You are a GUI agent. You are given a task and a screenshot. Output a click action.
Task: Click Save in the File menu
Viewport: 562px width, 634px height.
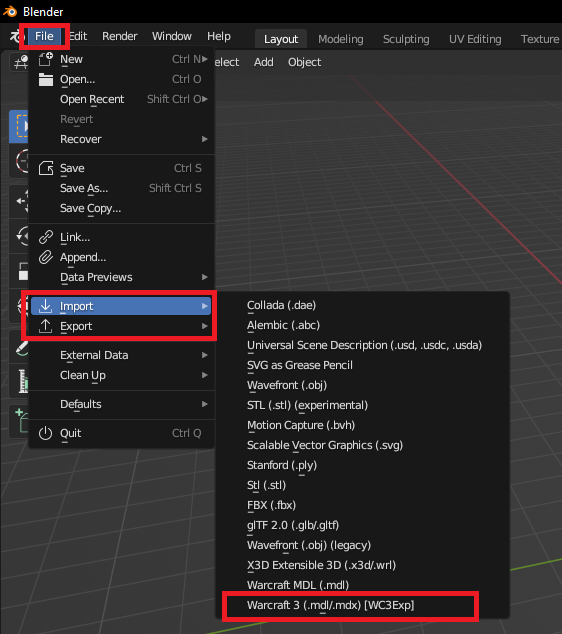(121, 168)
